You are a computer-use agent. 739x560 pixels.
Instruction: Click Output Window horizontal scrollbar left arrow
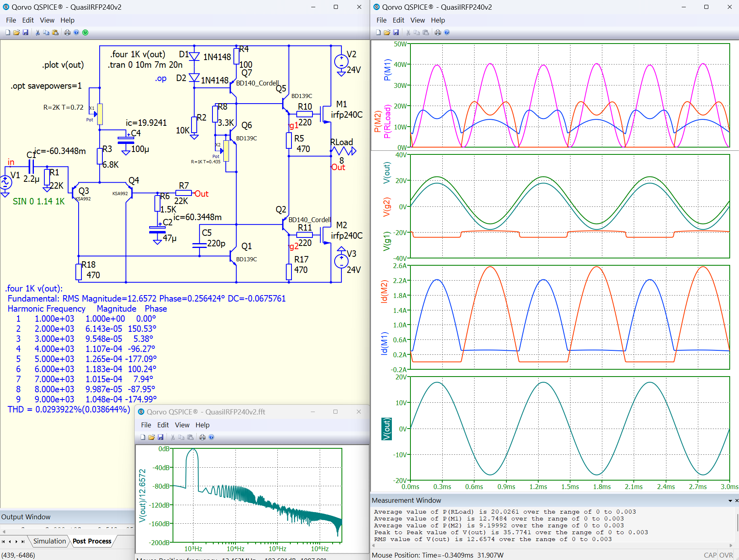(4, 531)
